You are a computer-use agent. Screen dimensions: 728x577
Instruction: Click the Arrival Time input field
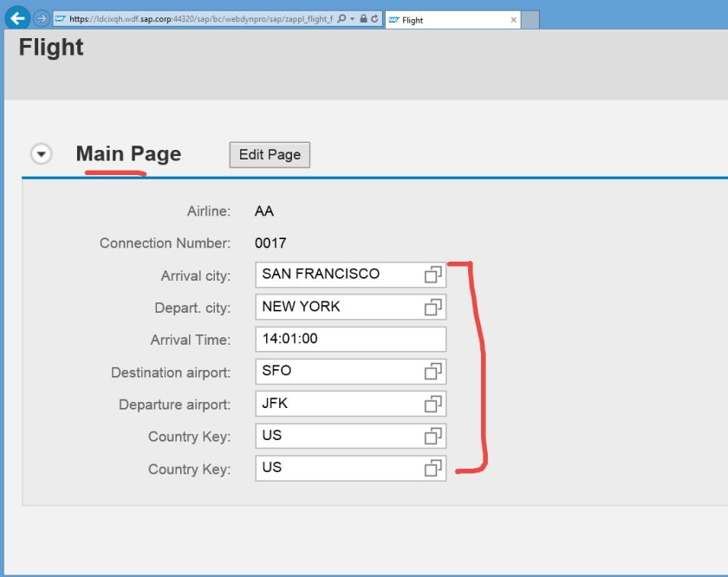[350, 339]
